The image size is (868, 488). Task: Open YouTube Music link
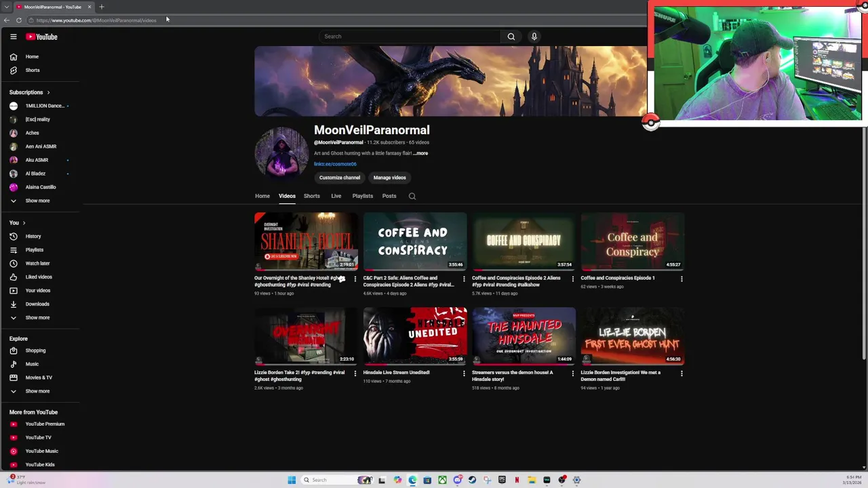pyautogui.click(x=41, y=451)
